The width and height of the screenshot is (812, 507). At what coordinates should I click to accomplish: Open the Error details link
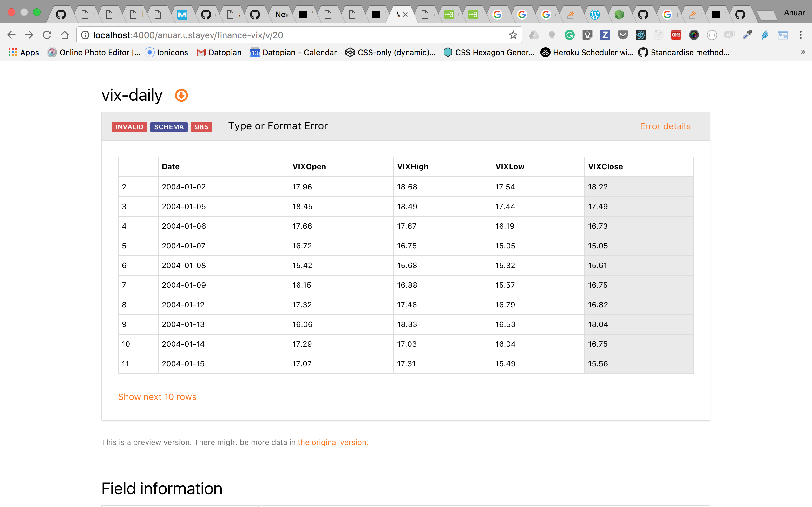[665, 126]
